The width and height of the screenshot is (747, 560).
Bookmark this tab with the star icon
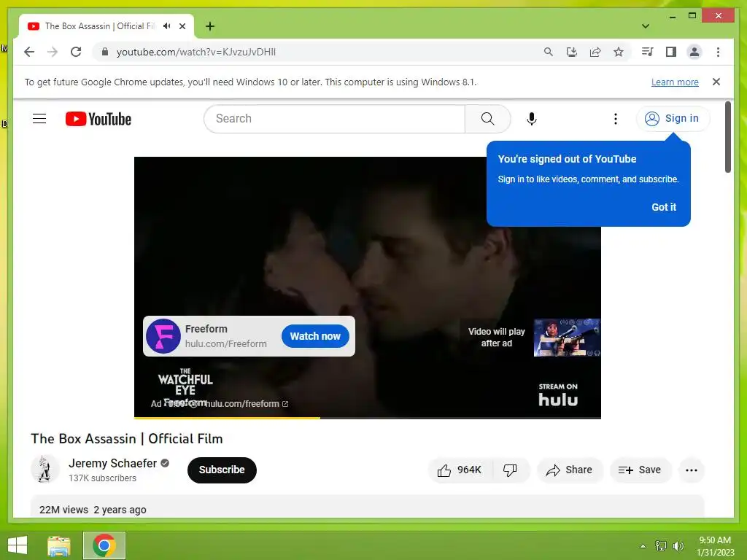coord(619,52)
